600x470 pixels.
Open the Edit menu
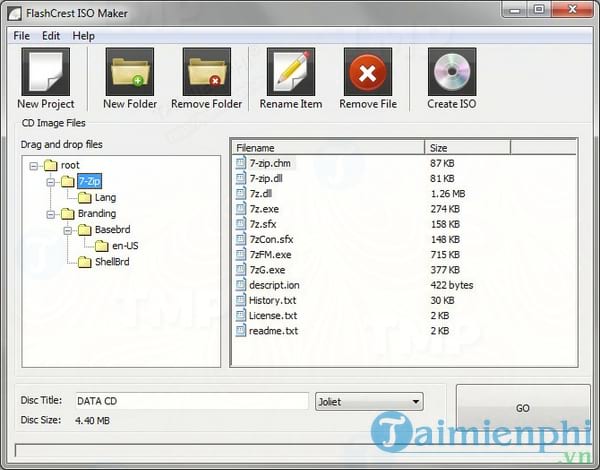51,36
